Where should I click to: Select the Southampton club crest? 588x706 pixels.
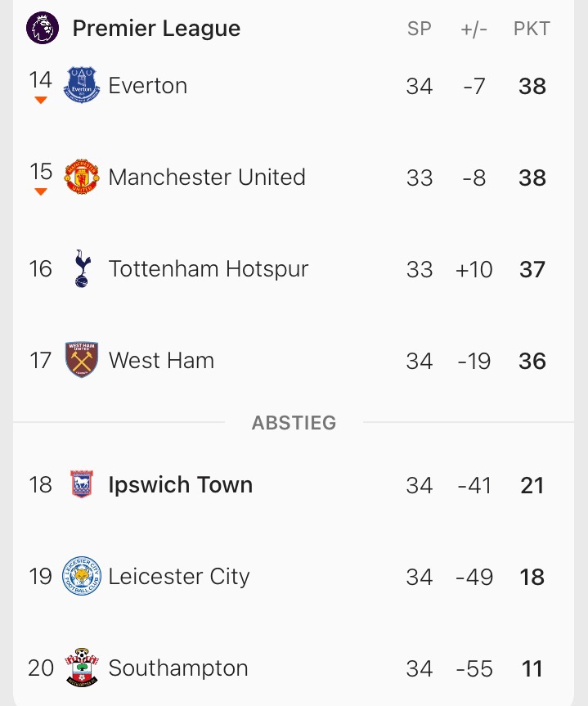(82, 668)
